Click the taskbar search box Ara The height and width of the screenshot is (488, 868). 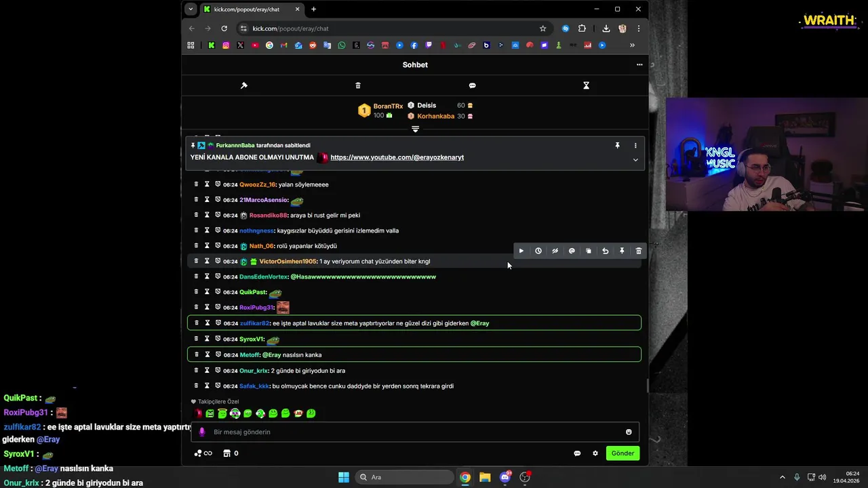click(405, 477)
